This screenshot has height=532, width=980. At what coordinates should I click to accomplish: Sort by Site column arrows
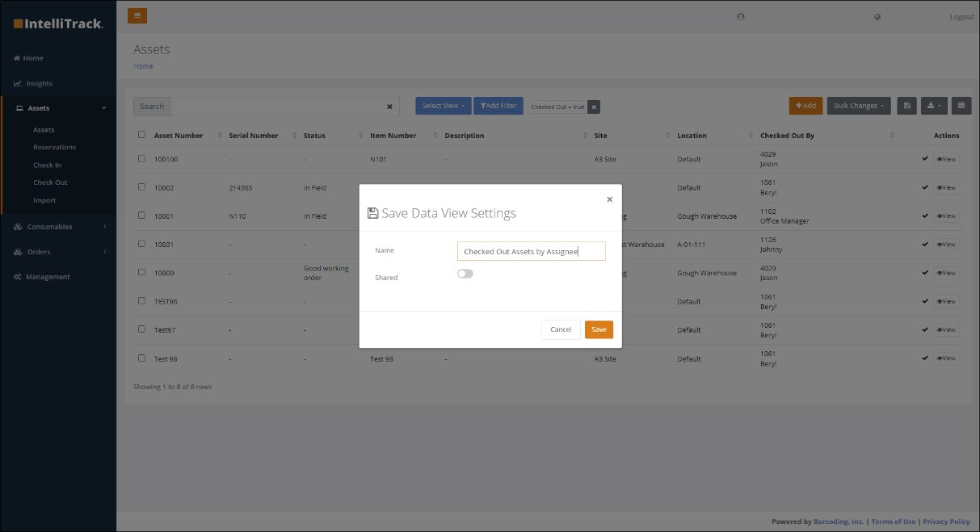click(x=668, y=135)
